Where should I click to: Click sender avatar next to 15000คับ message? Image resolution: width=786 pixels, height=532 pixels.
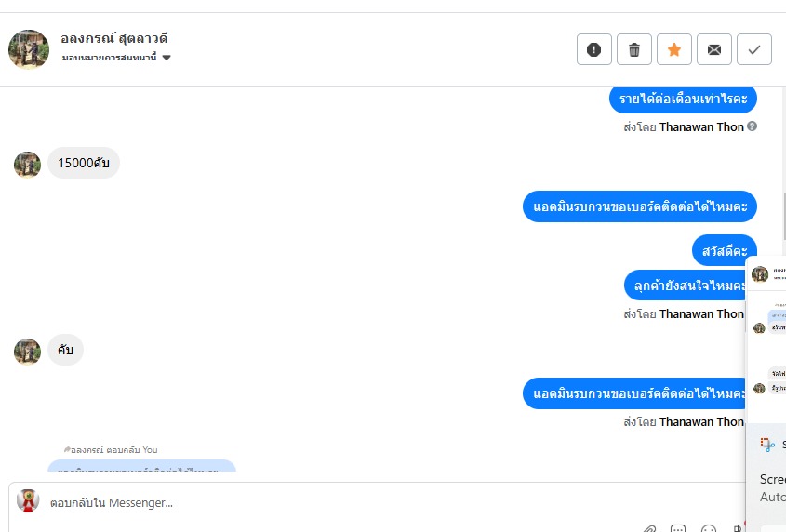[x=27, y=165]
